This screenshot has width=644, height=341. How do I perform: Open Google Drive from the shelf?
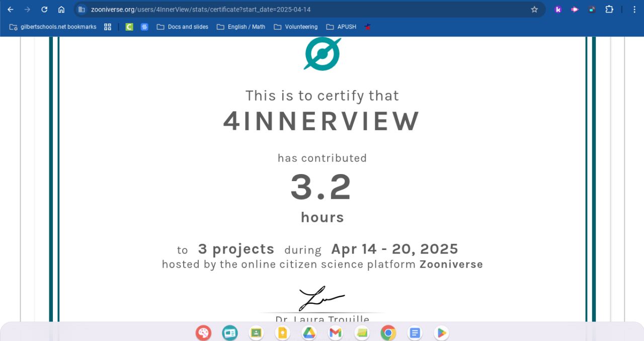pos(309,332)
